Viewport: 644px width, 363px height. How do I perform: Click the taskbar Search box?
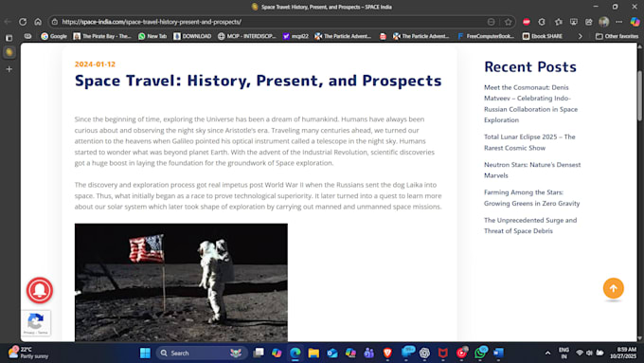(201, 354)
